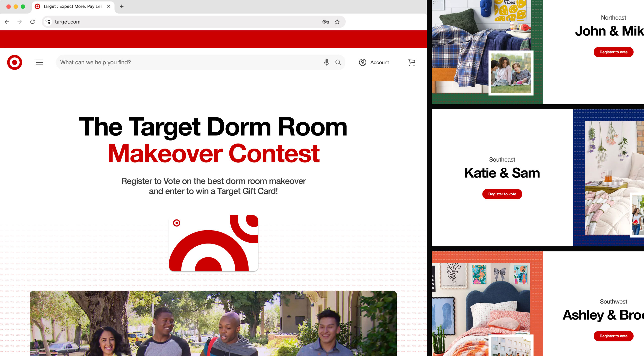The height and width of the screenshot is (356, 644).
Task: Click the Target bullseye logo in header
Action: pyautogui.click(x=15, y=62)
